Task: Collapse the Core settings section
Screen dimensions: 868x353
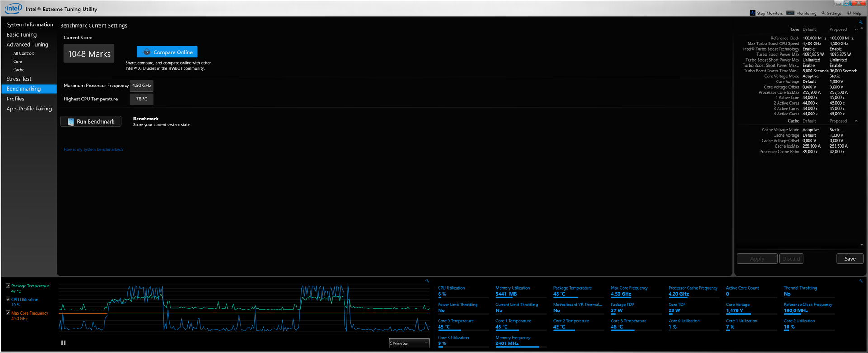Action: click(x=856, y=29)
